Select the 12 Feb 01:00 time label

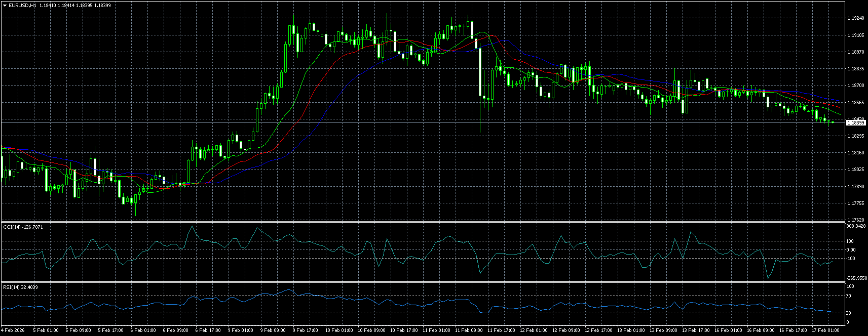click(534, 330)
